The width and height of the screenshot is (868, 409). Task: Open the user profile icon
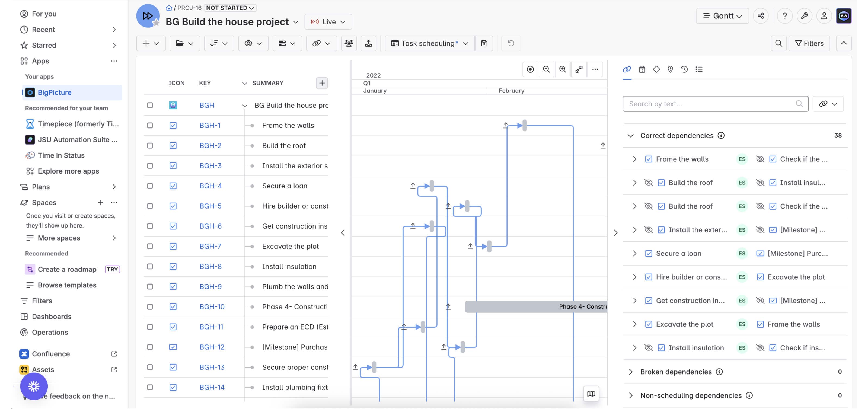coord(824,16)
